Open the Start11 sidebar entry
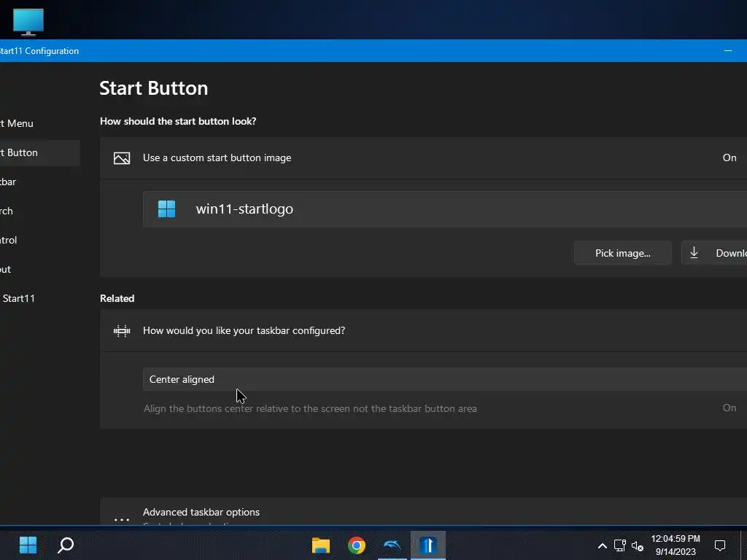 point(18,298)
